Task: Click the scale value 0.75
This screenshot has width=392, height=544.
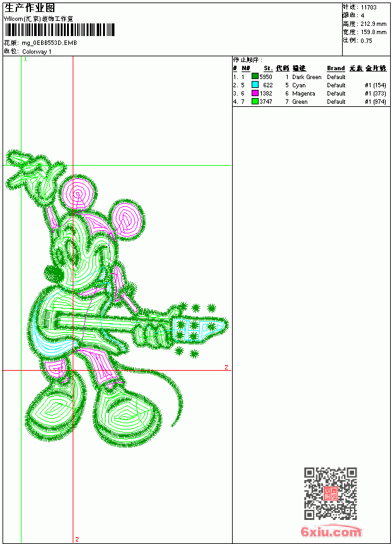Action: coord(366,40)
